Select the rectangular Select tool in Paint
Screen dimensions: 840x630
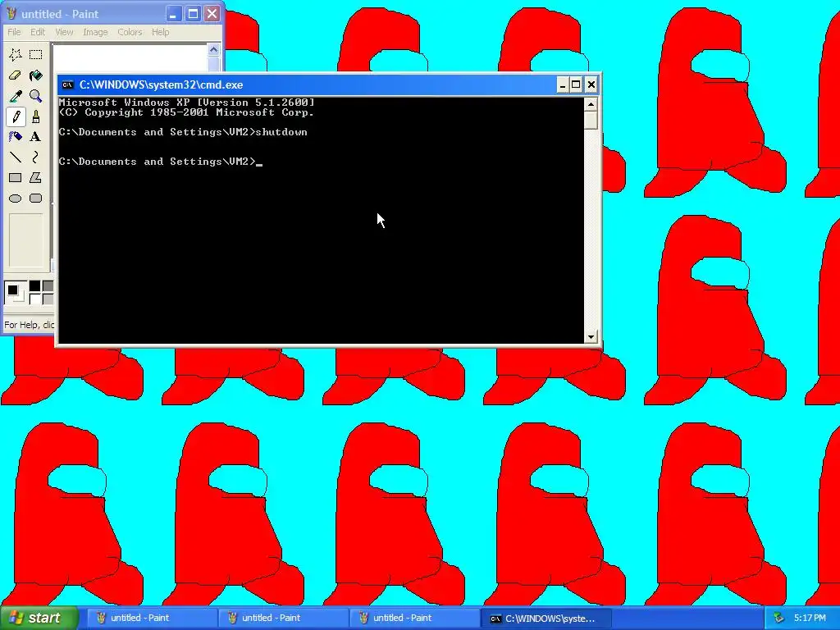(36, 54)
